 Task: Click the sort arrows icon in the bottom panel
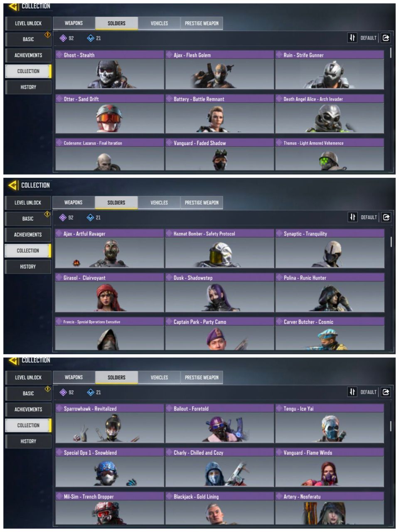click(x=352, y=392)
